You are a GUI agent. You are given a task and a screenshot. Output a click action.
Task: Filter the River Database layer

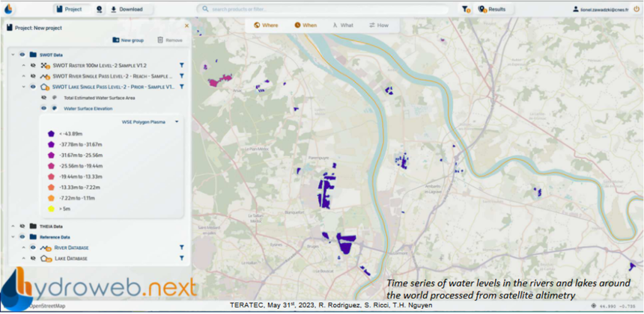tap(181, 247)
